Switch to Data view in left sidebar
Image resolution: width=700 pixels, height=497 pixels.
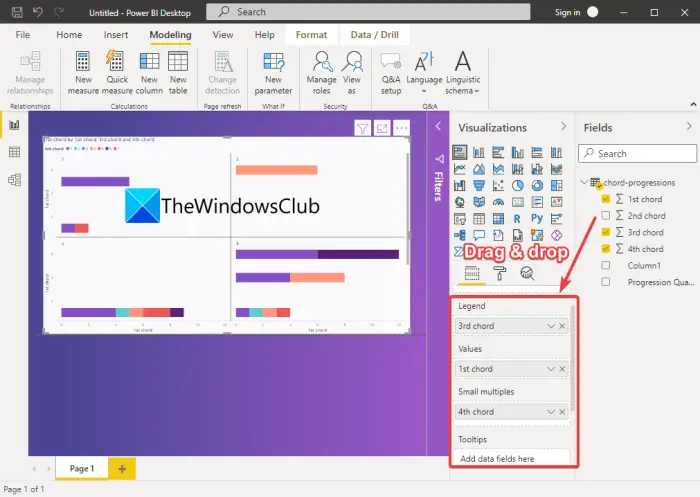coord(14,152)
